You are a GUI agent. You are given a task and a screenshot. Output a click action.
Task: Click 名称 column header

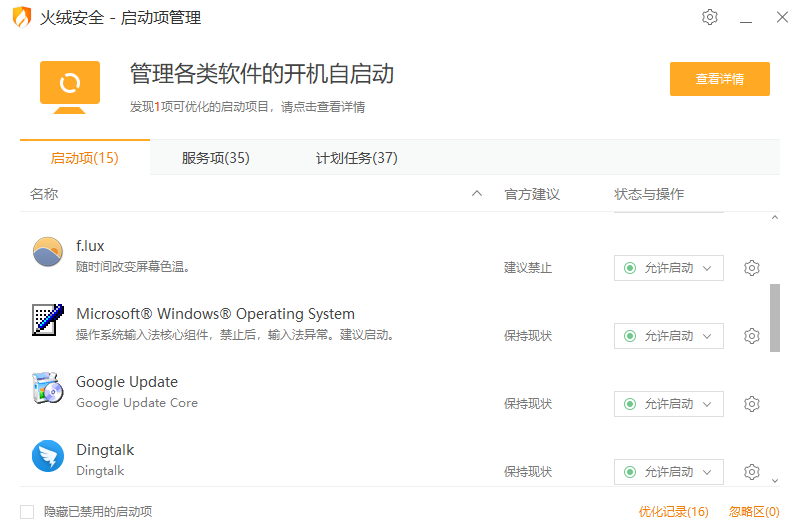44,194
